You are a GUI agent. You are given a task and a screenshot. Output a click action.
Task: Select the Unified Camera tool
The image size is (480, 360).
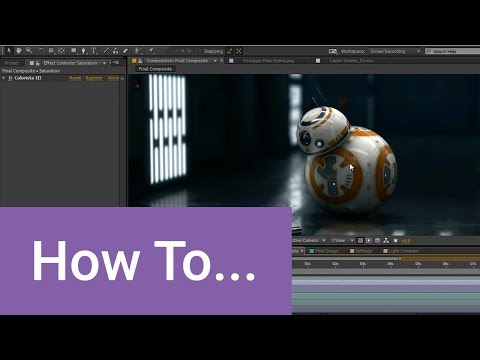tap(51, 51)
